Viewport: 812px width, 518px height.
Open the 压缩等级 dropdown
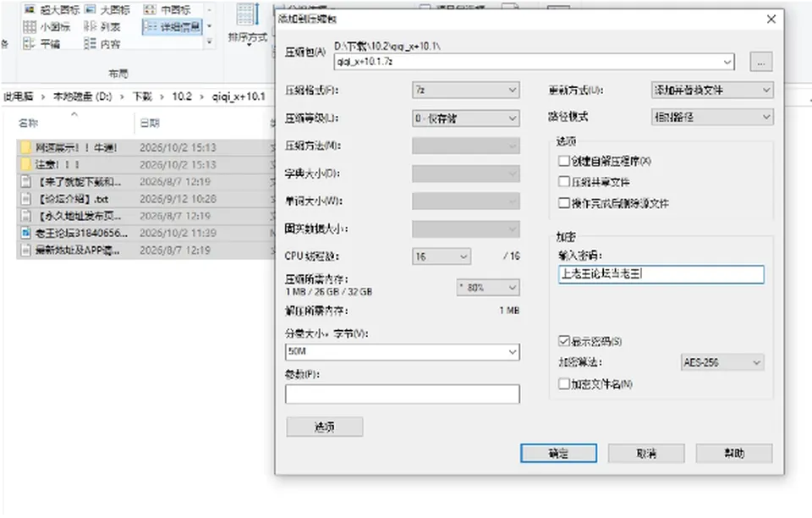point(466,118)
